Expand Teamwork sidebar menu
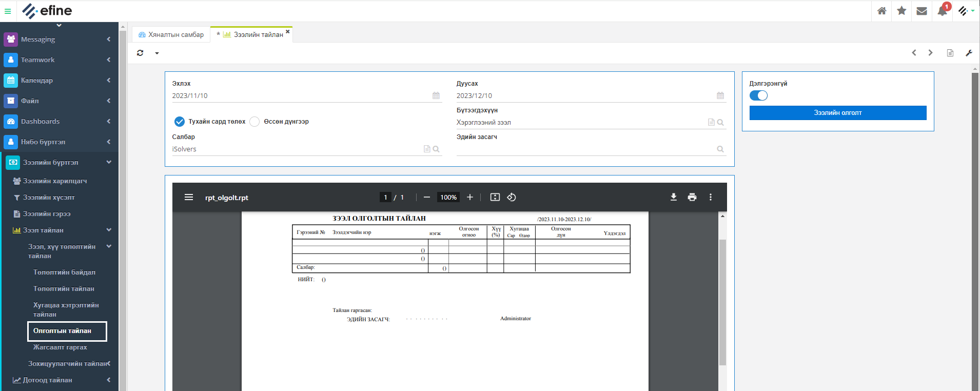The width and height of the screenshot is (980, 391). click(59, 60)
